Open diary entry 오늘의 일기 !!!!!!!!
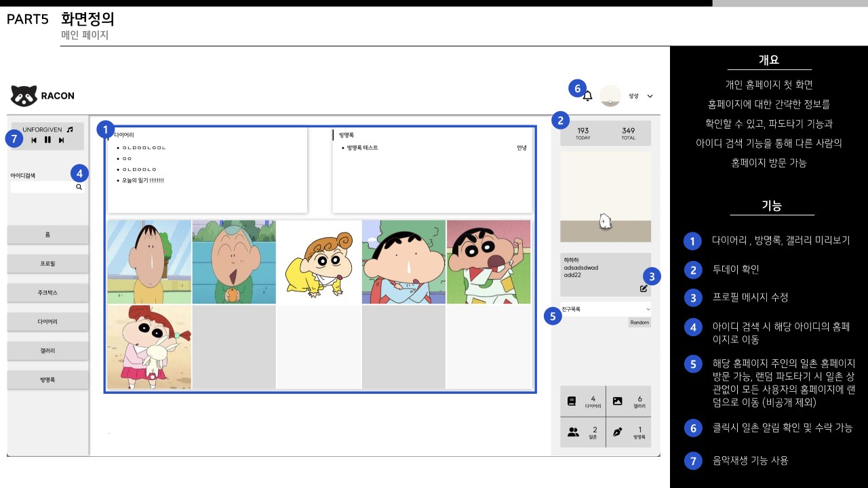 [x=142, y=180]
